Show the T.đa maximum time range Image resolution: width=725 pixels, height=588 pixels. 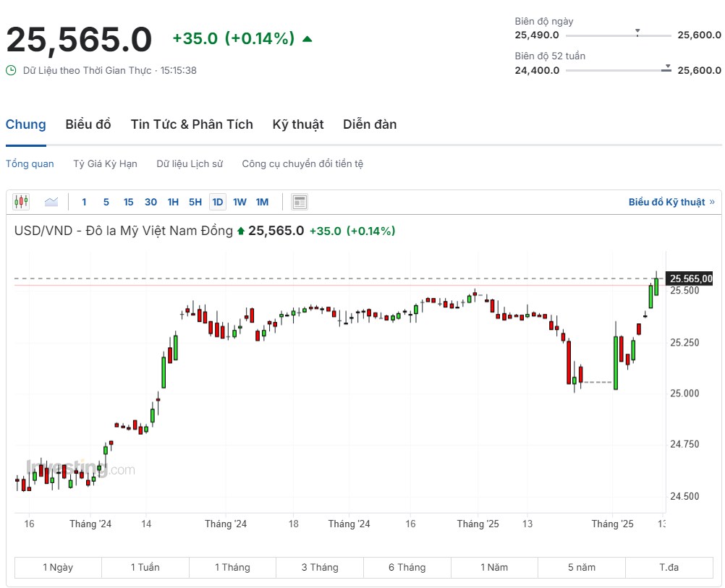669,567
